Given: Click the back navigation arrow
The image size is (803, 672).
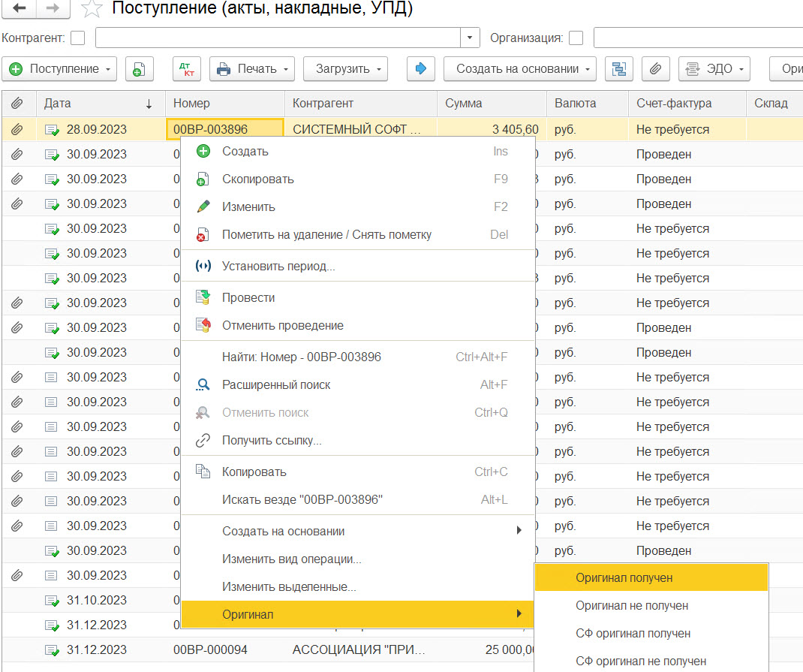Looking at the screenshot, I should [x=20, y=8].
